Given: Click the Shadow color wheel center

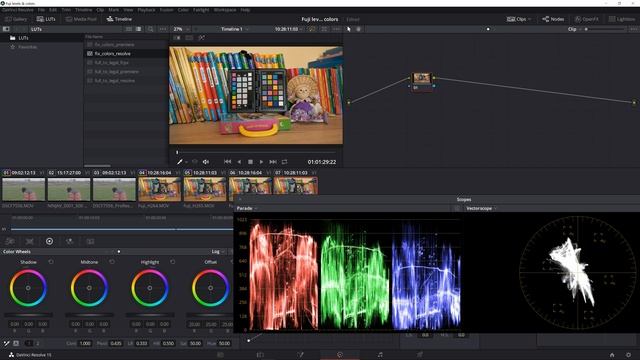Looking at the screenshot, I should pyautogui.click(x=28, y=288).
